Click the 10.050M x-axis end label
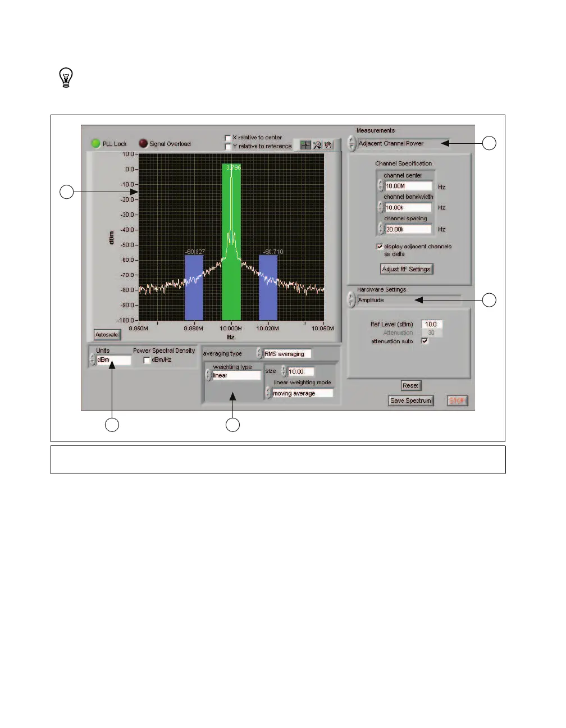Viewport: 566px width, 728px height. point(323,329)
